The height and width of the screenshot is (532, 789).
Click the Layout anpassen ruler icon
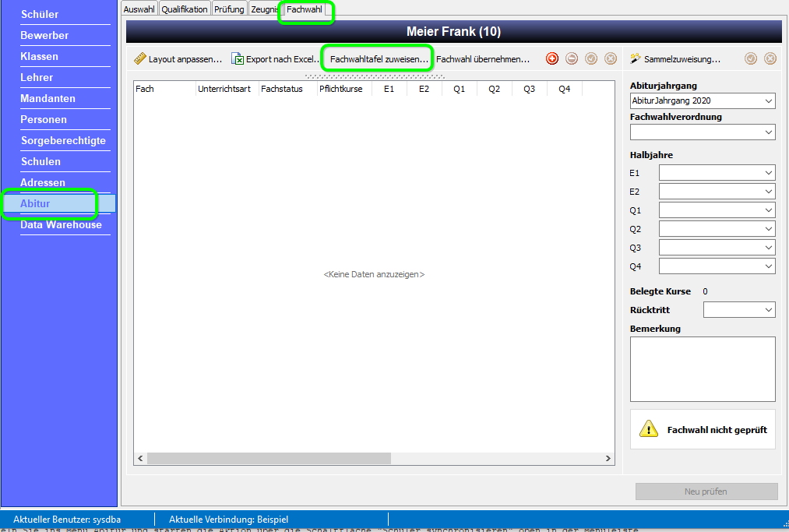pos(139,58)
